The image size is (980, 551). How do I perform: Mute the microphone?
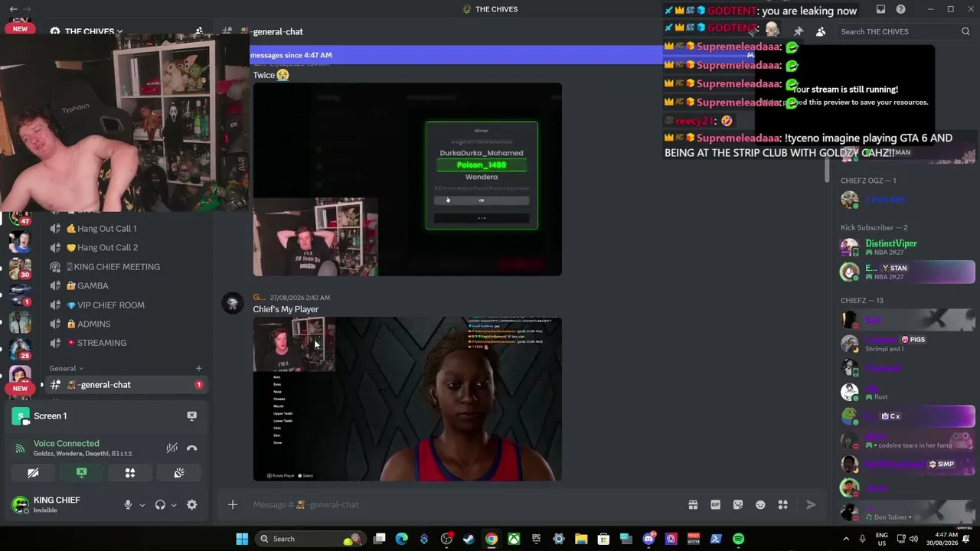(128, 505)
